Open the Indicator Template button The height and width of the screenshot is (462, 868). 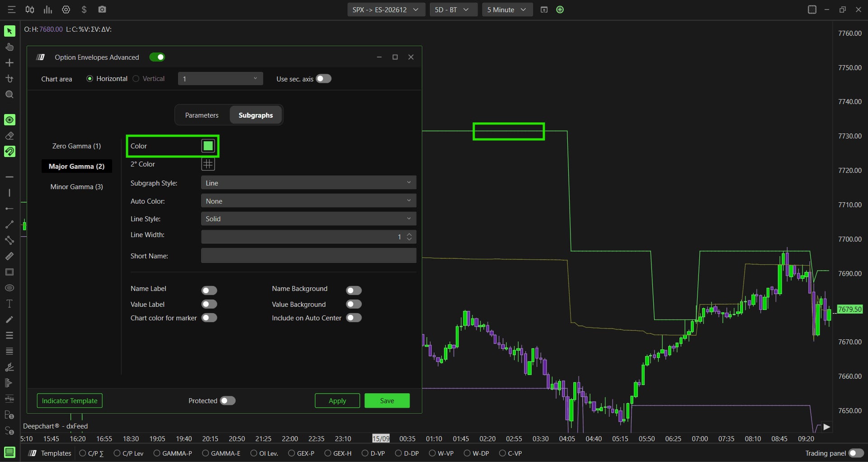70,400
